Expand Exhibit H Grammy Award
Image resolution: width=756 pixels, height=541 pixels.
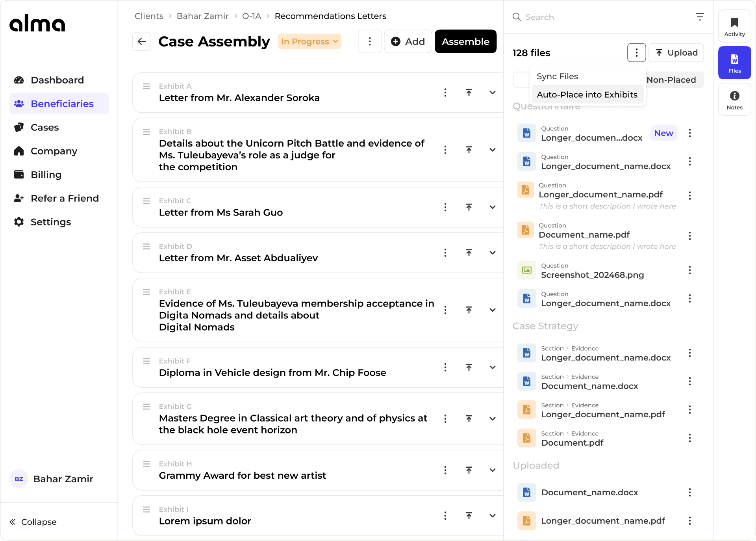click(x=493, y=470)
